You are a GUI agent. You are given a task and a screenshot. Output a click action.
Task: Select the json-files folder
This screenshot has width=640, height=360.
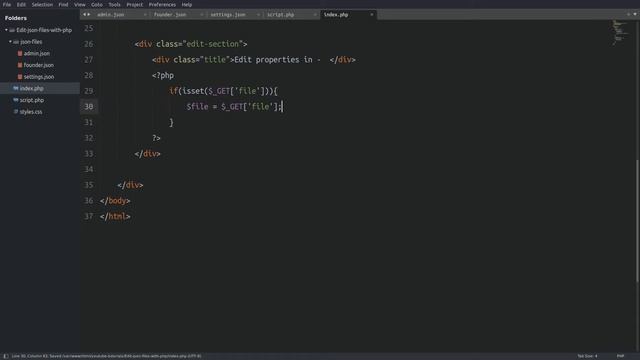tap(31, 42)
